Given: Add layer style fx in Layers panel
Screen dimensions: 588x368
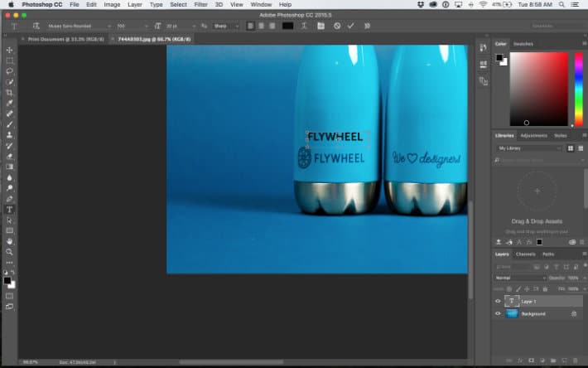Looking at the screenshot, I should 520,361.
